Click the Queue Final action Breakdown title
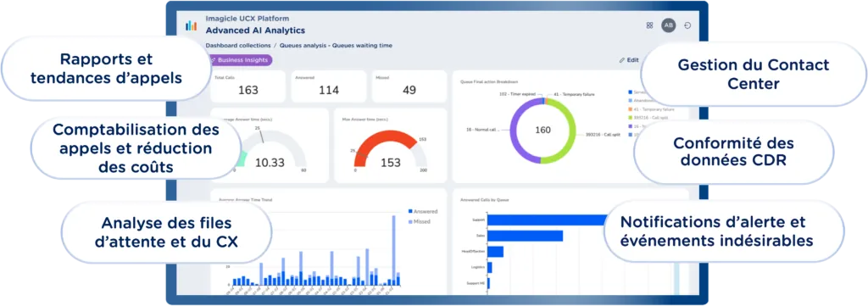The height and width of the screenshot is (306, 868). point(489,81)
